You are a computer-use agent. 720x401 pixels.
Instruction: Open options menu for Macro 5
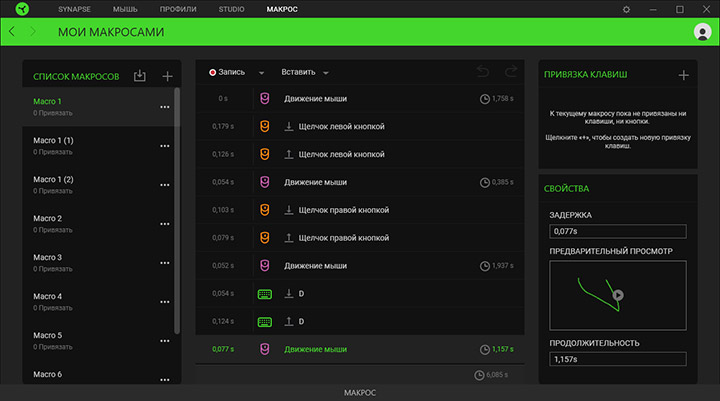click(x=165, y=341)
